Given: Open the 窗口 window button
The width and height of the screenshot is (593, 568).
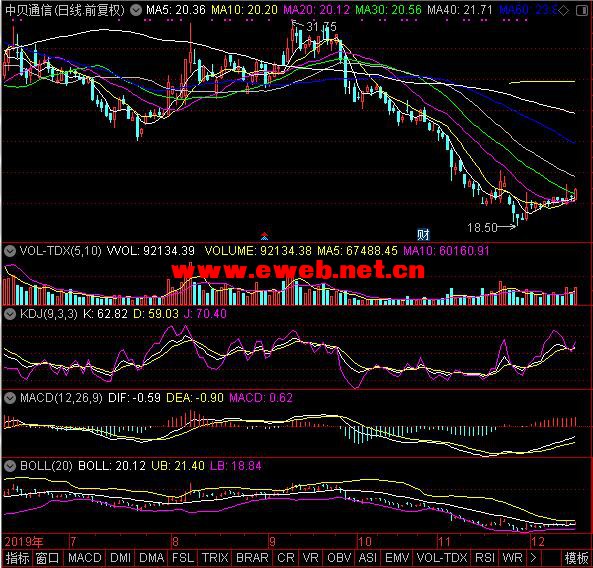Looking at the screenshot, I should click(47, 558).
